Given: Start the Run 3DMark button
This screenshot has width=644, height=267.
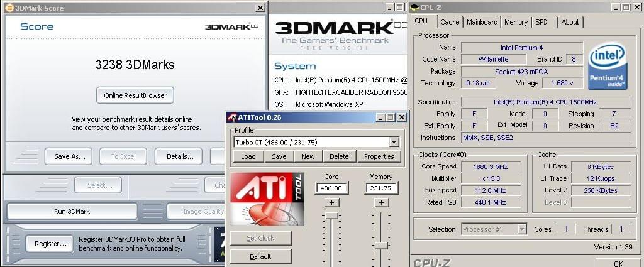Looking at the screenshot, I should [72, 212].
